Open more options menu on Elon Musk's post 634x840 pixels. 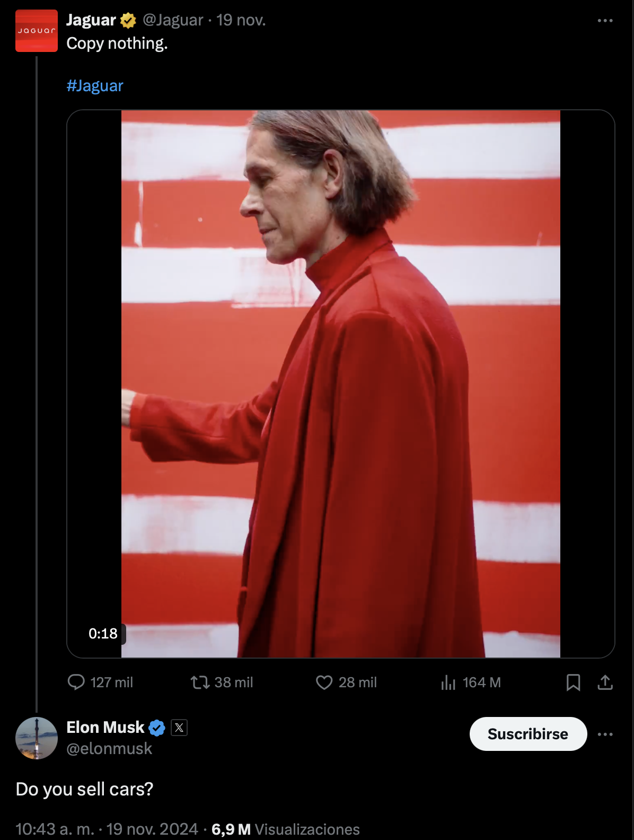(x=605, y=734)
